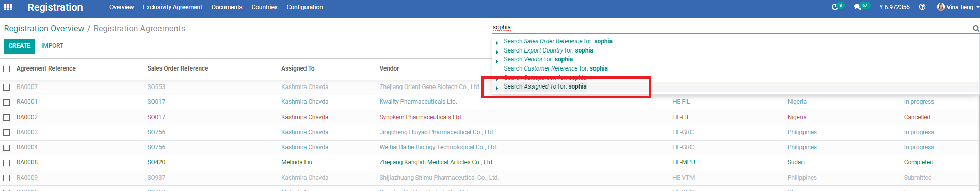Image resolution: width=980 pixels, height=191 pixels.
Task: Check the RA0001 row checkbox
Action: coord(7,102)
